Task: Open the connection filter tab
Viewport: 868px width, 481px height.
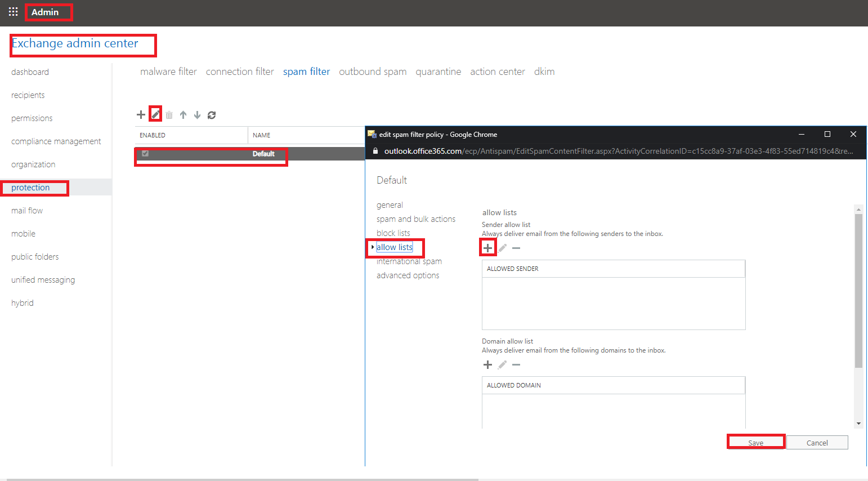Action: pyautogui.click(x=240, y=72)
